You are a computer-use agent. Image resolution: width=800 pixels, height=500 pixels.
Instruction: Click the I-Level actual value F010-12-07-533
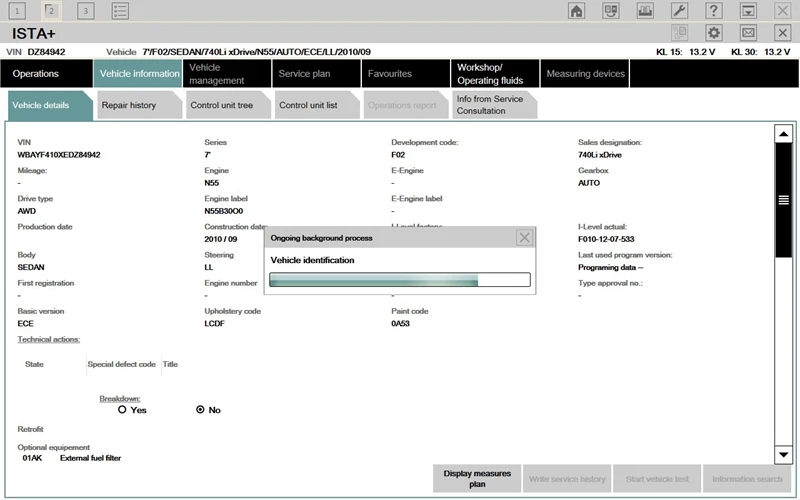coord(606,239)
